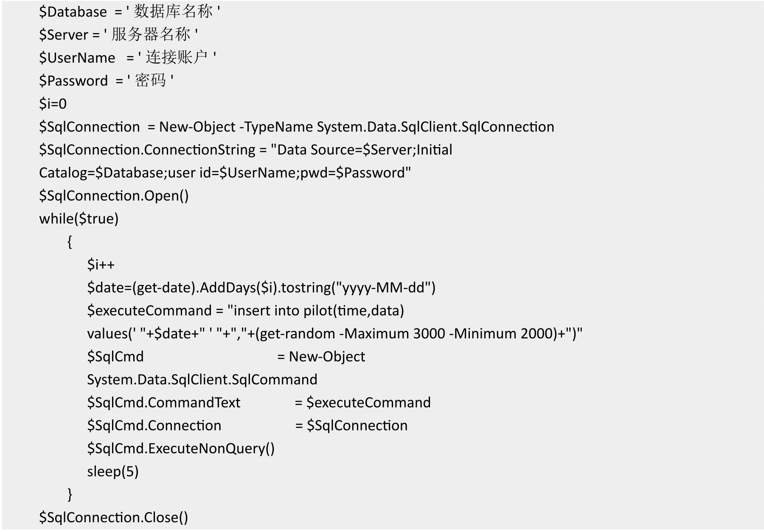Image resolution: width=764 pixels, height=532 pixels.
Task: Click the $Server variable line
Action: pyautogui.click(x=118, y=35)
